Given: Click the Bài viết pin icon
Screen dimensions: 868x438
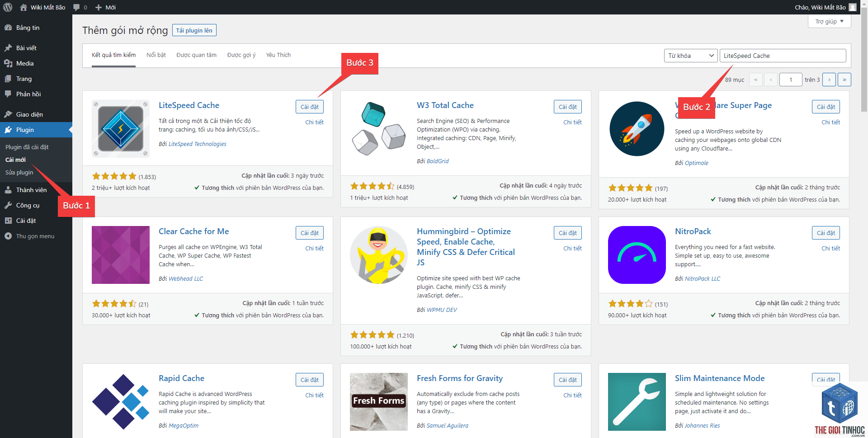Looking at the screenshot, I should (x=8, y=48).
